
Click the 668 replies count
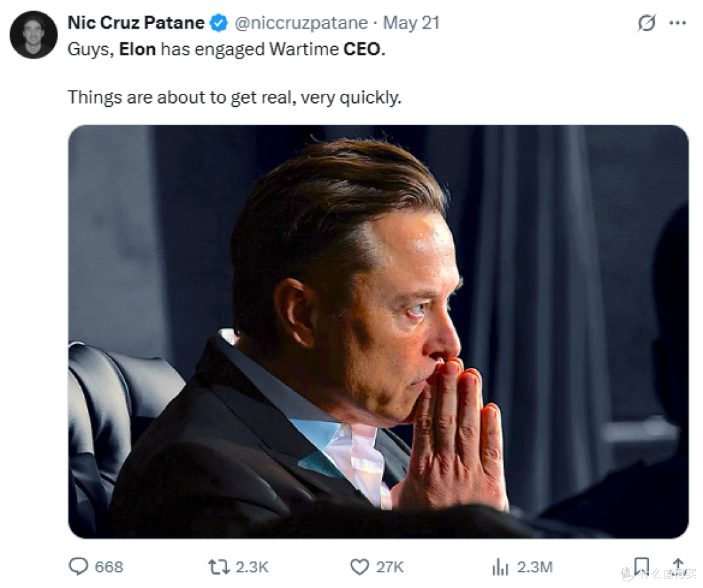click(109, 567)
